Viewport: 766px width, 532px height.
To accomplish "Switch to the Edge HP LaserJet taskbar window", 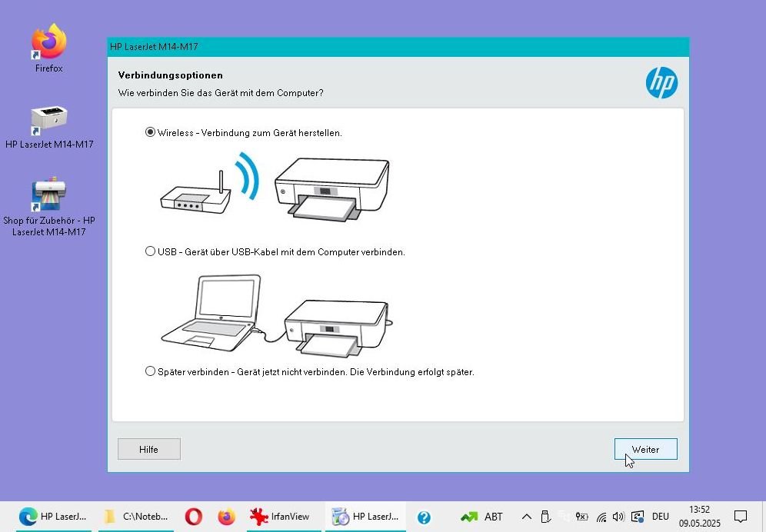I will 52,517.
